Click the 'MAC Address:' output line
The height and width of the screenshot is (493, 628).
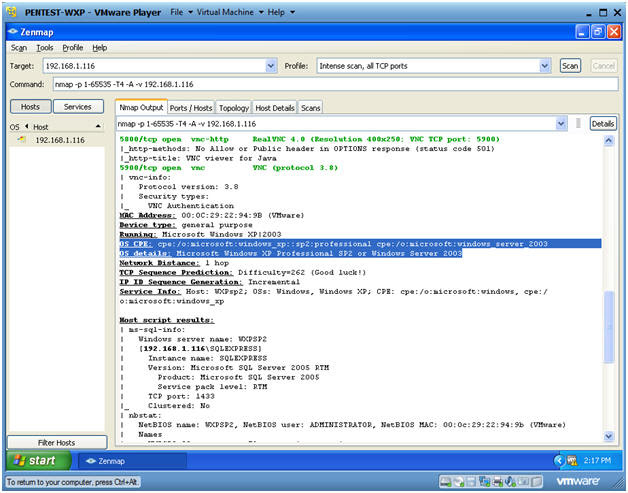tap(212, 215)
